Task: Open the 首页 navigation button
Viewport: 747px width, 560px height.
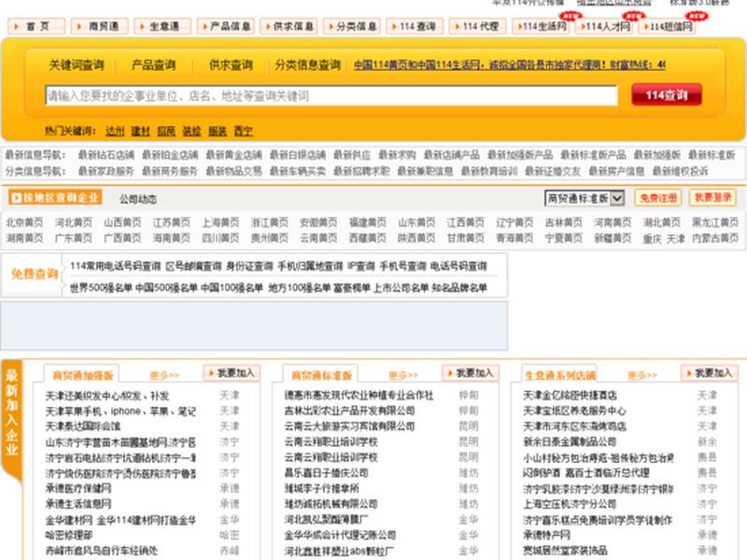Action: pyautogui.click(x=36, y=26)
